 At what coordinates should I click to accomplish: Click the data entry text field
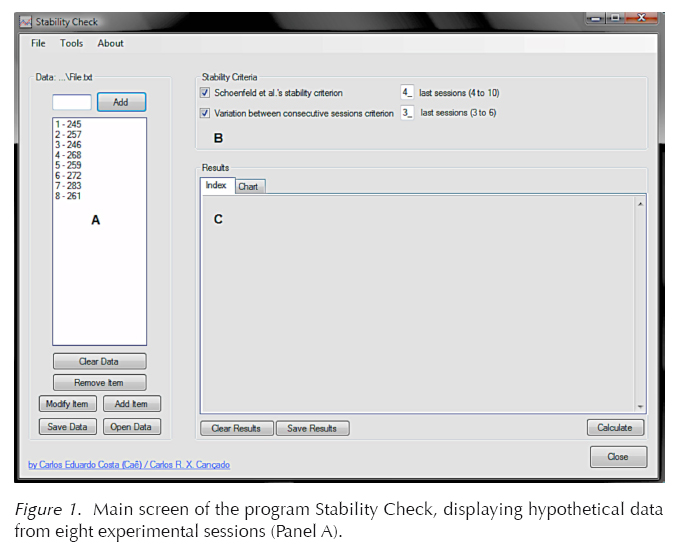tap(71, 102)
